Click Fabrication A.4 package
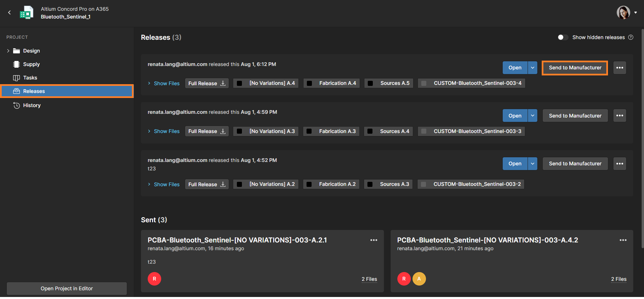644x299 pixels. [x=331, y=83]
